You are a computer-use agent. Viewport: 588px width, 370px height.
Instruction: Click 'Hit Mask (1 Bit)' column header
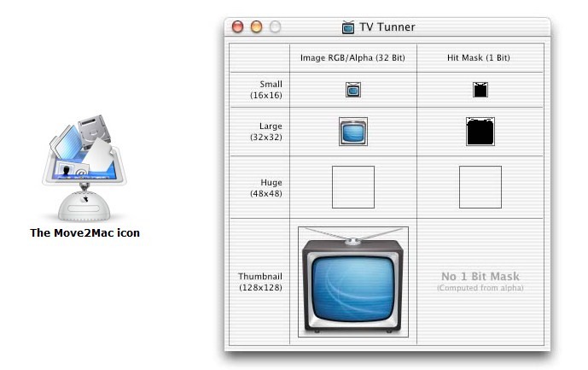[479, 58]
